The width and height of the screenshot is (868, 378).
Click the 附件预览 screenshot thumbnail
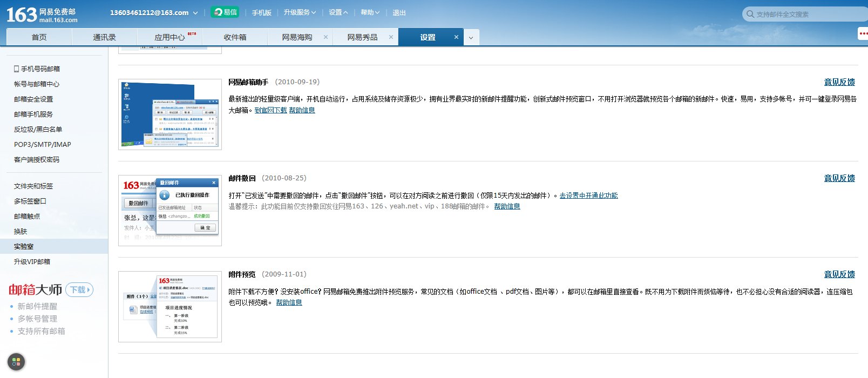[170, 307]
